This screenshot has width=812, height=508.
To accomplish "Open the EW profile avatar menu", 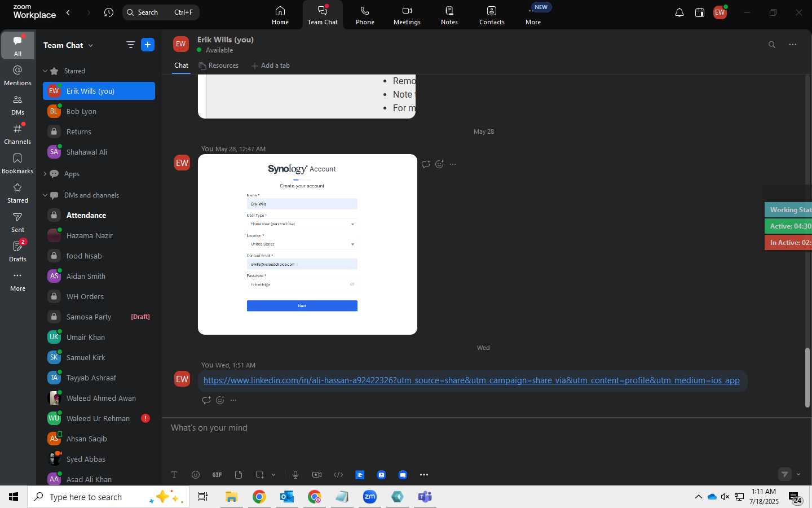I will tap(720, 12).
